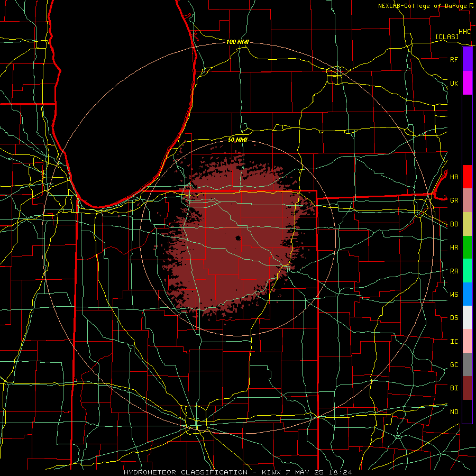Click the HR legend label
The image size is (476, 476).
coord(454,248)
